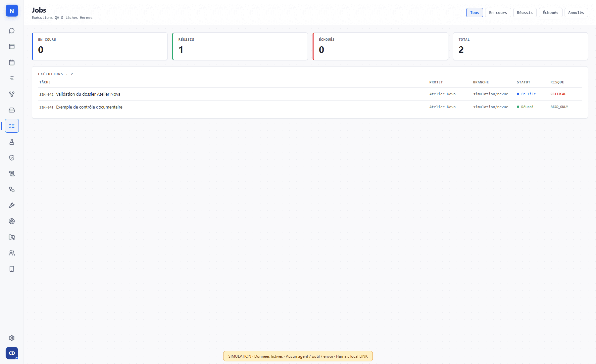The height and width of the screenshot is (364, 596).
Task: Click the Total summary card
Action: click(x=521, y=46)
